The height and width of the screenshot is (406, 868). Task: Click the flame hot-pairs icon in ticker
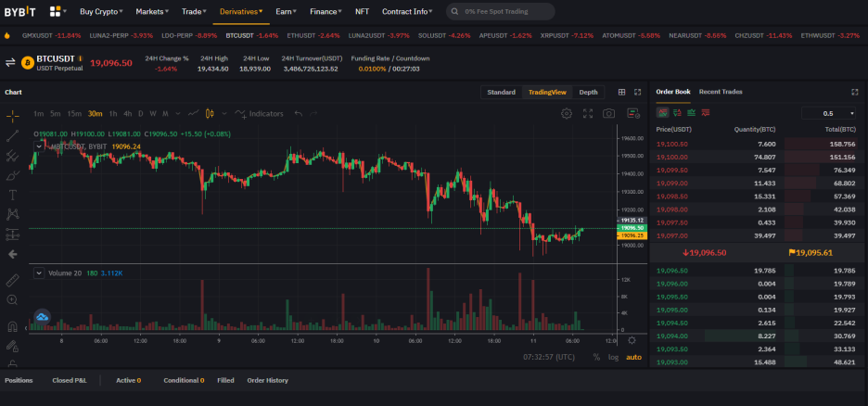click(x=6, y=35)
